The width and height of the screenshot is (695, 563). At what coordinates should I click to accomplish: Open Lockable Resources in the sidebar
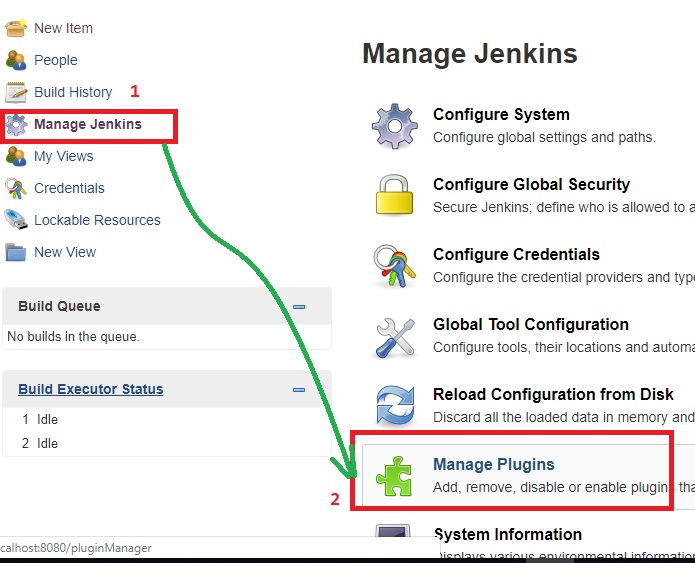97,220
